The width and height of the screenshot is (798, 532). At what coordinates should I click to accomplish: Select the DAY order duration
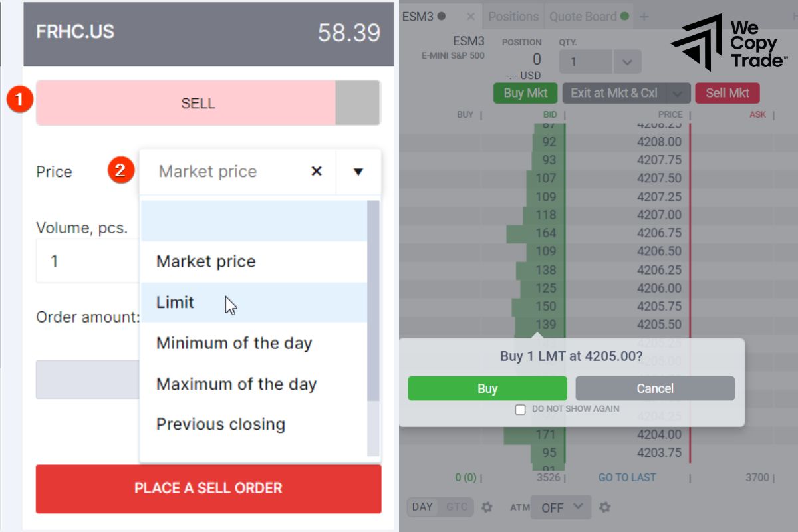click(x=422, y=507)
